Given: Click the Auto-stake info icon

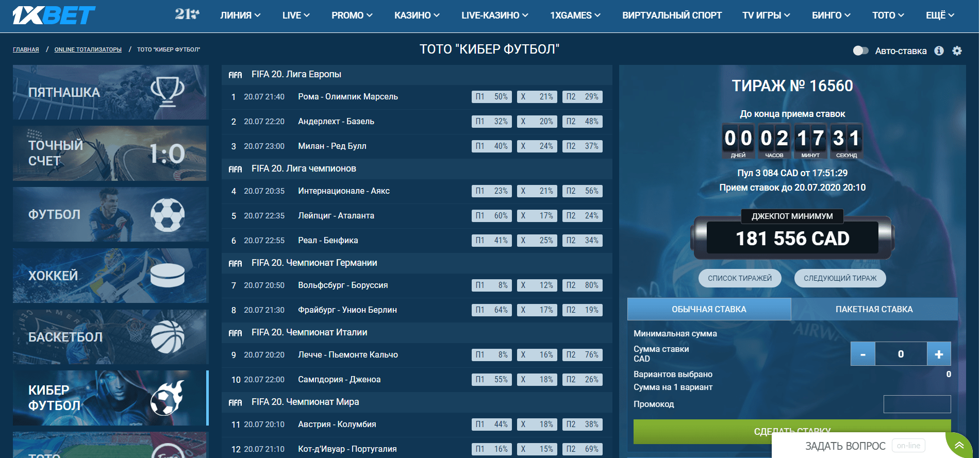Looking at the screenshot, I should 939,50.
